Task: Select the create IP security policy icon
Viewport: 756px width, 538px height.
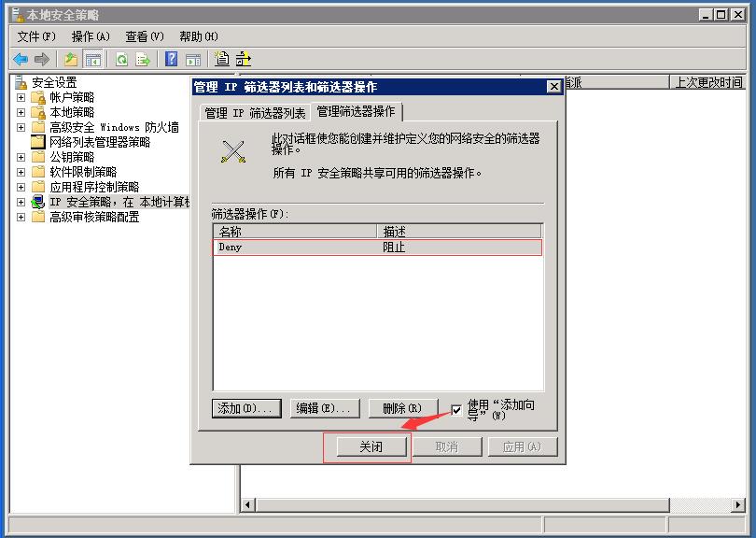Action: click(x=223, y=59)
